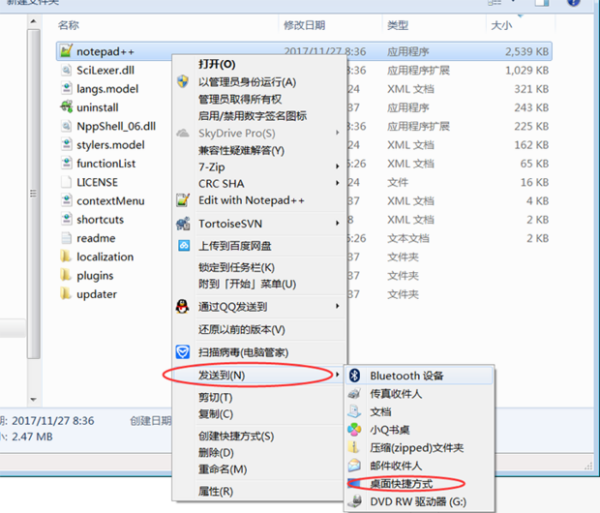Click the Baidu Netdisk upload icon

(x=184, y=246)
